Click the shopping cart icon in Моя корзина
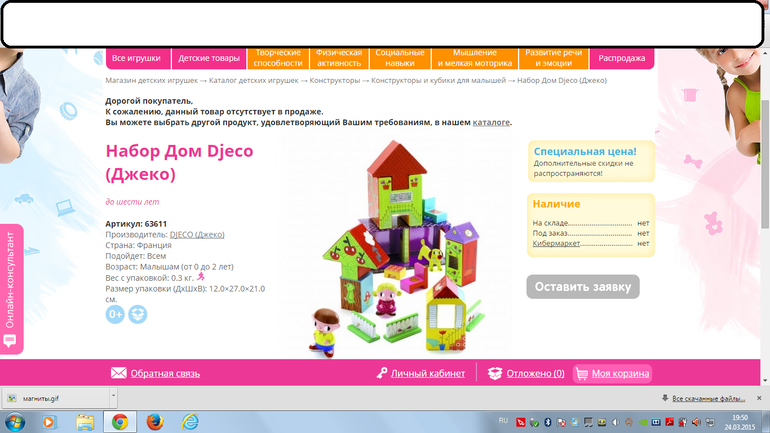 [x=581, y=374]
